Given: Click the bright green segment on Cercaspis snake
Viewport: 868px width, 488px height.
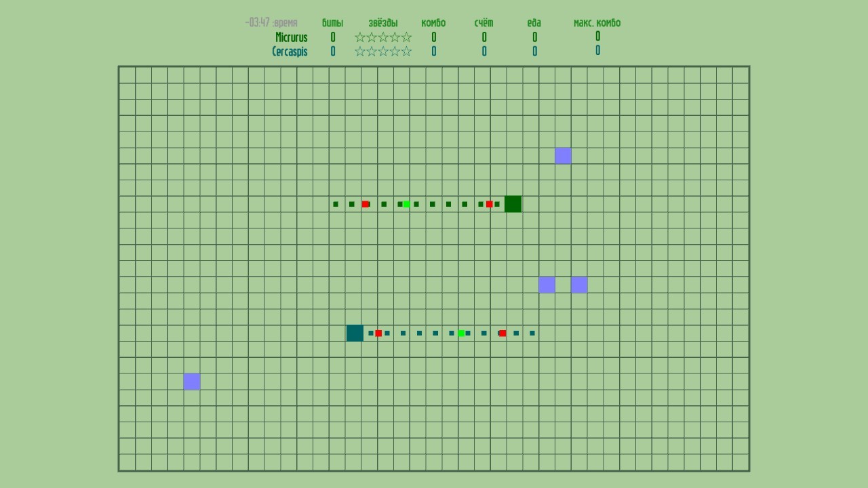Looking at the screenshot, I should click(461, 333).
